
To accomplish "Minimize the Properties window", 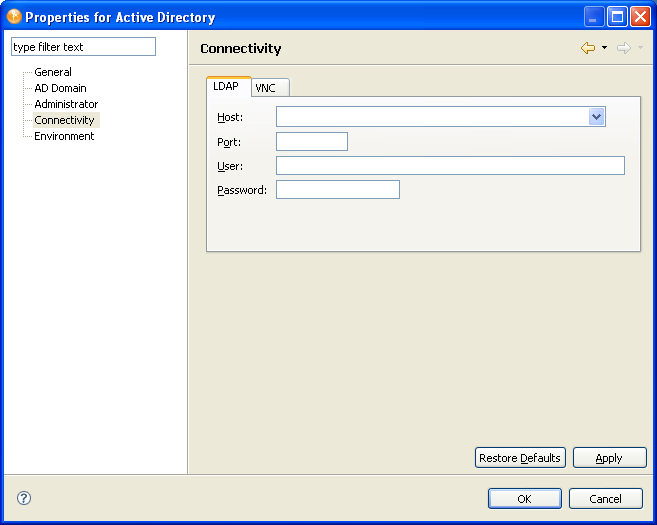I will click(x=594, y=17).
